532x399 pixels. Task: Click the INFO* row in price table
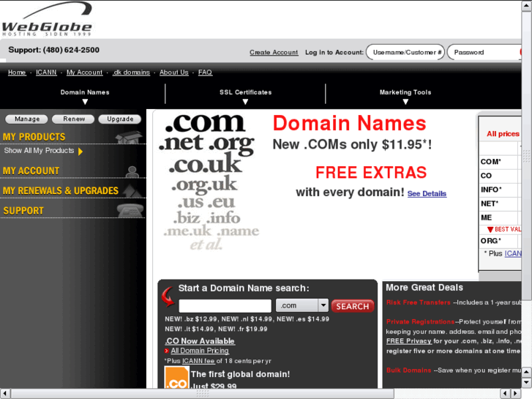pos(500,190)
